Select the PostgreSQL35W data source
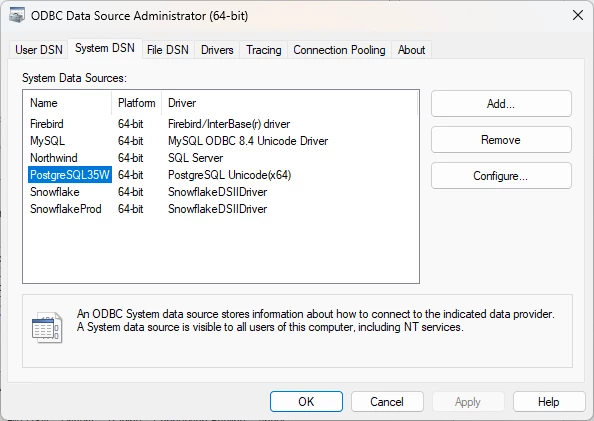 coord(70,175)
